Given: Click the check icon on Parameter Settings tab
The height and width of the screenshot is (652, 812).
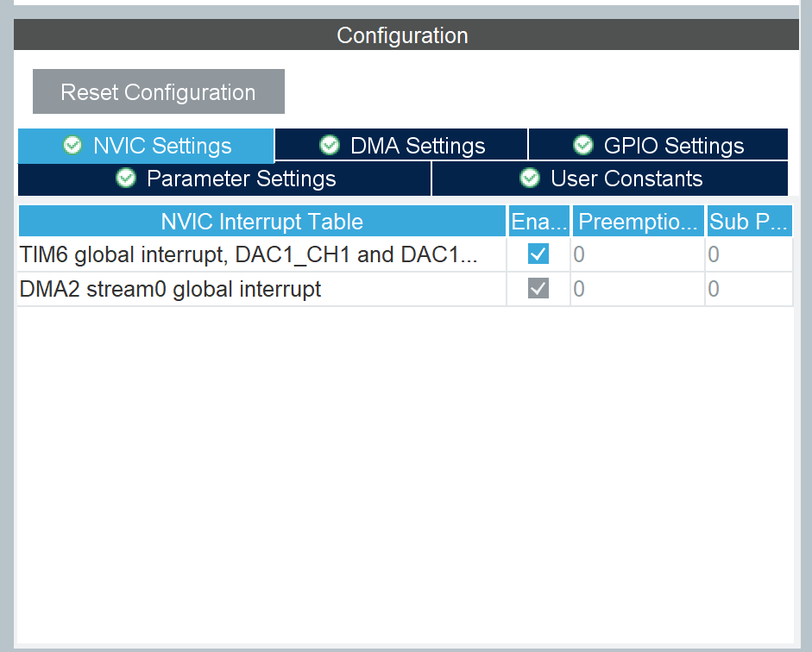Looking at the screenshot, I should (125, 179).
